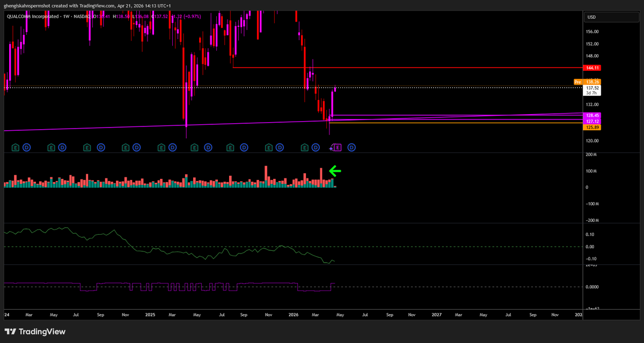Open the May 2024 earnings E marker

pyautogui.click(x=52, y=147)
